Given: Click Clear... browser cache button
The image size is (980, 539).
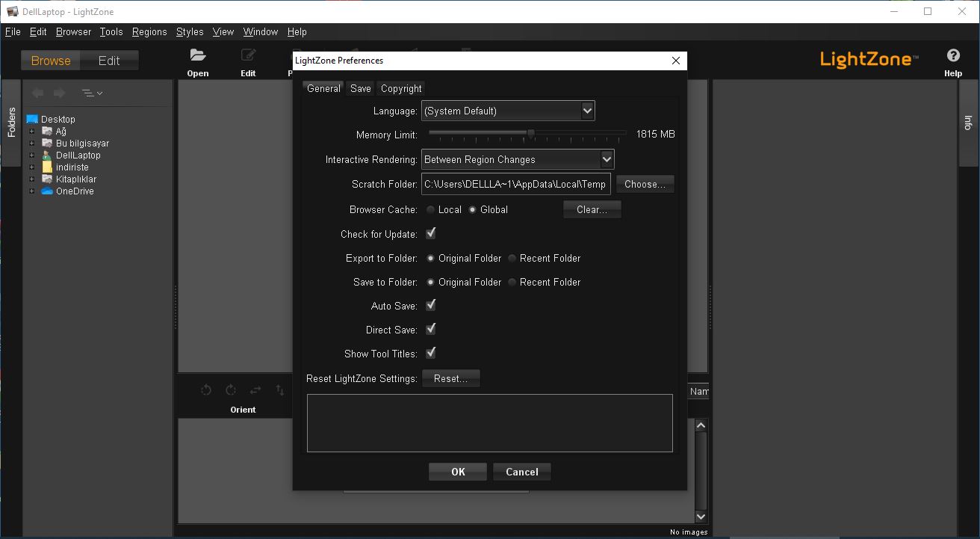Looking at the screenshot, I should pyautogui.click(x=592, y=210).
